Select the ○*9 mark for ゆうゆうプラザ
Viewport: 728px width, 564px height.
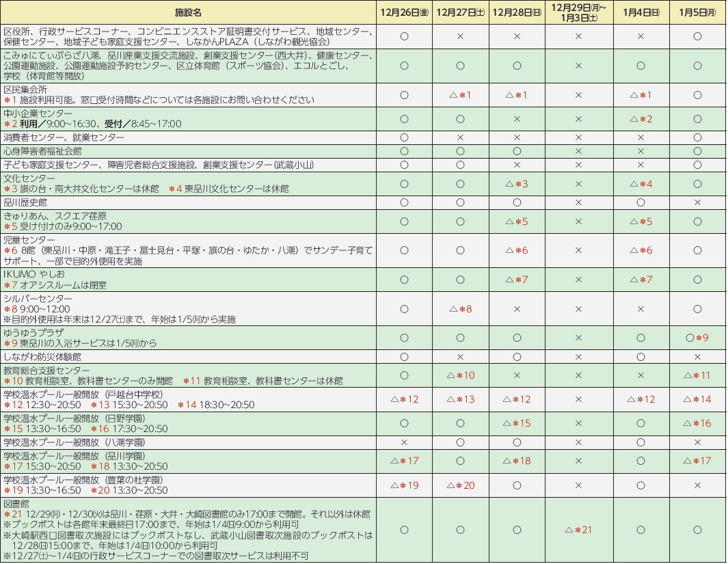(697, 338)
